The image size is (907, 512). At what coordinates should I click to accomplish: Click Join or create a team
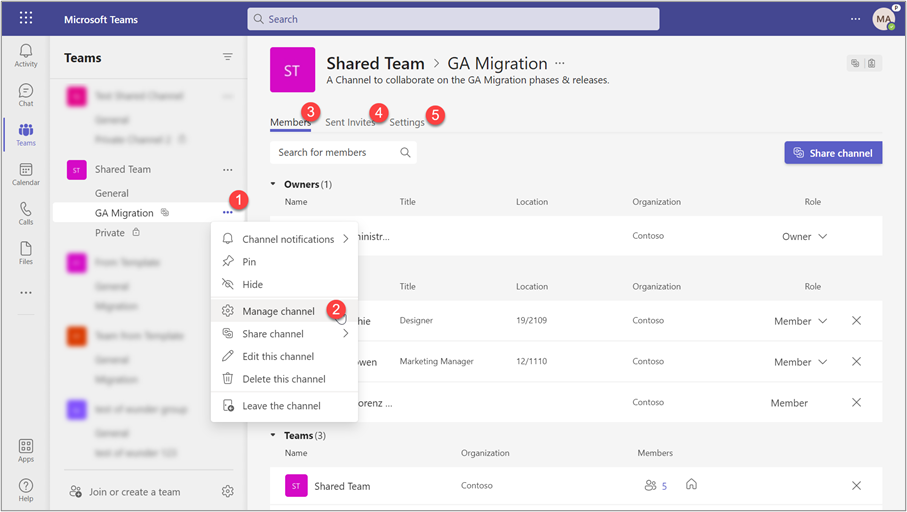[134, 492]
